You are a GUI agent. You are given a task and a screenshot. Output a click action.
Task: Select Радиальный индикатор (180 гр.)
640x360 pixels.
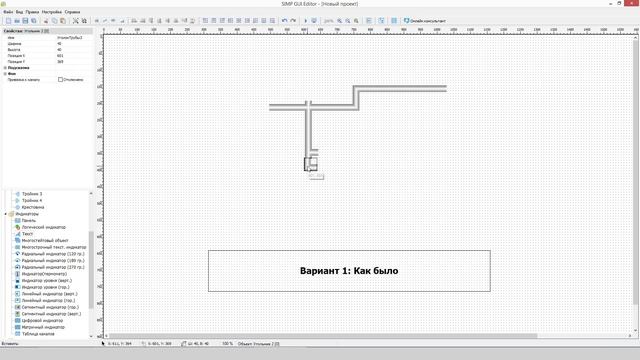[x=53, y=260]
